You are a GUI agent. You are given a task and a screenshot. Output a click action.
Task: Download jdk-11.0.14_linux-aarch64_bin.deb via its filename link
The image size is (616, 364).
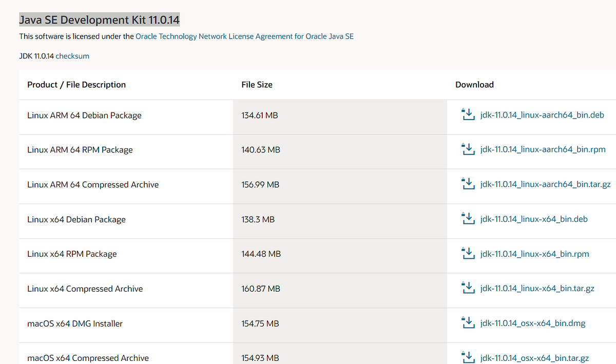point(542,115)
